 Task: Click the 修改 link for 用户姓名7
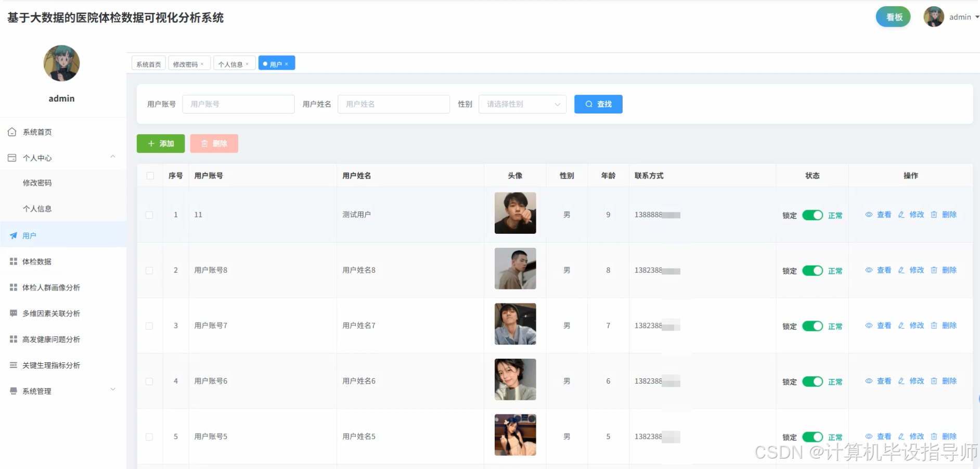917,325
